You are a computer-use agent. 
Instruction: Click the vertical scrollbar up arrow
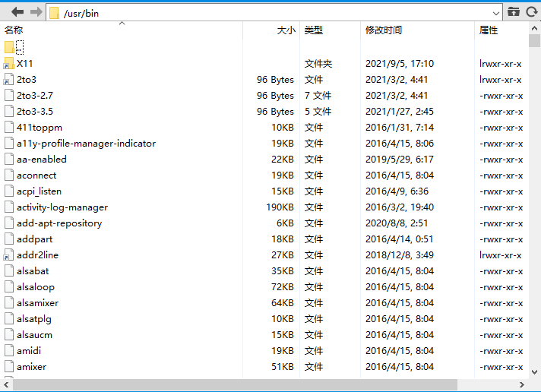(x=534, y=28)
